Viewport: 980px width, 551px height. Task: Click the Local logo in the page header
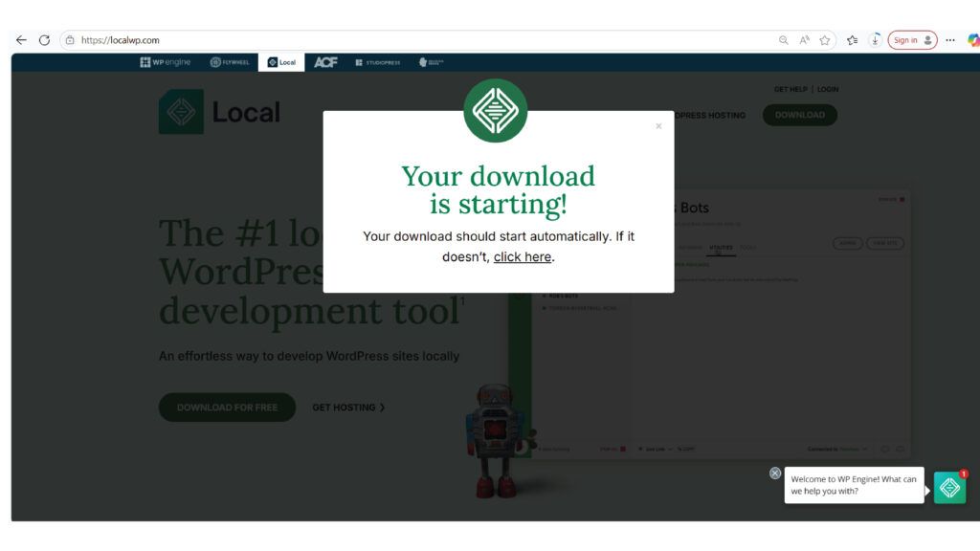pyautogui.click(x=219, y=113)
